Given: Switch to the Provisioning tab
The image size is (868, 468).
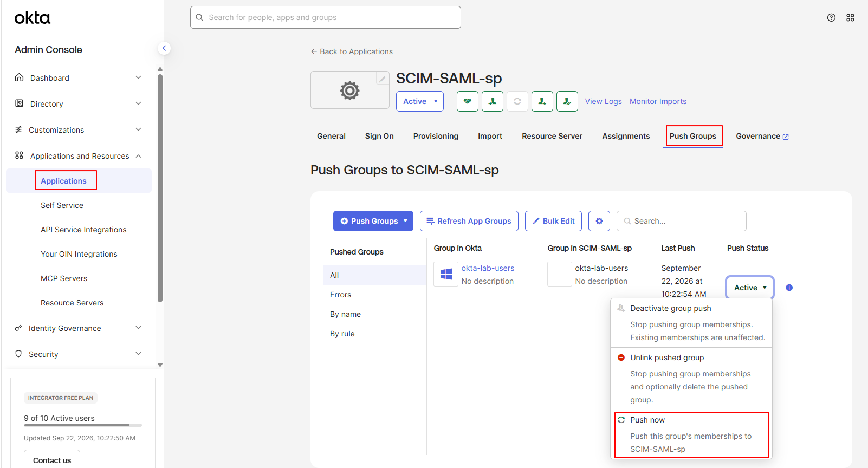Looking at the screenshot, I should click(x=436, y=136).
